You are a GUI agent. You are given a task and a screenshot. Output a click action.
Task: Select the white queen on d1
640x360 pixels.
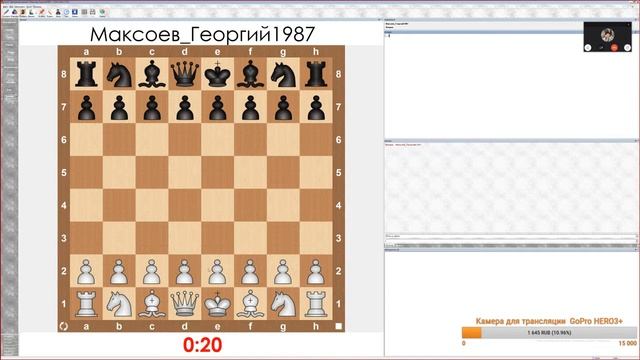coord(184,304)
